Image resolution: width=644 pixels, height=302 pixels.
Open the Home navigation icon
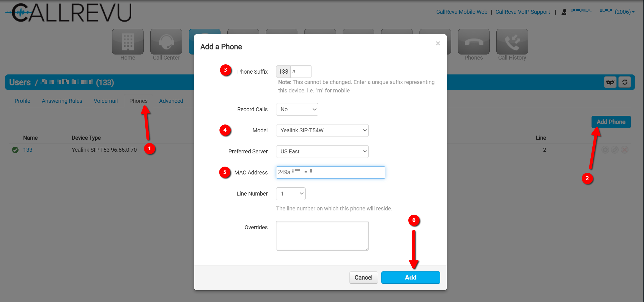click(128, 42)
